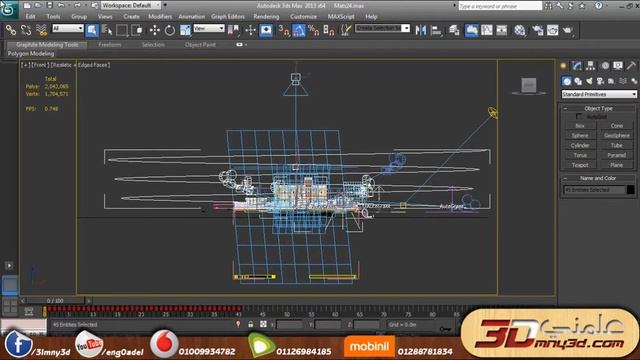
Task: Open the Graph Editors menu
Action: [x=228, y=17]
